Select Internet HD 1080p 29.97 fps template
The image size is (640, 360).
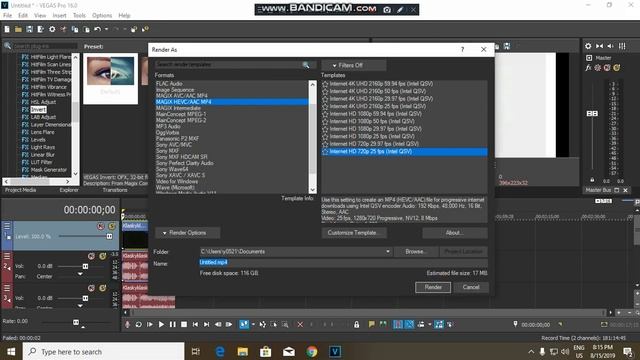[376, 129]
